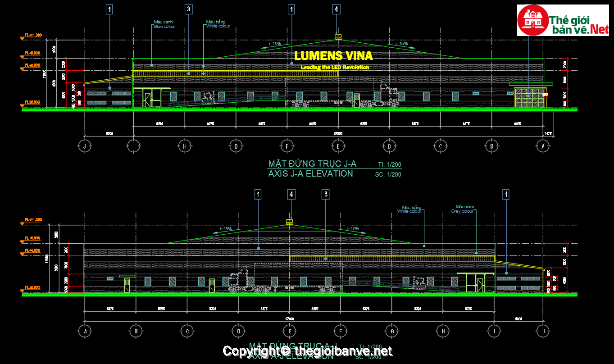The image size is (614, 364).
Task: Select the 'TL: 1/200' scale note
Action: (389, 164)
